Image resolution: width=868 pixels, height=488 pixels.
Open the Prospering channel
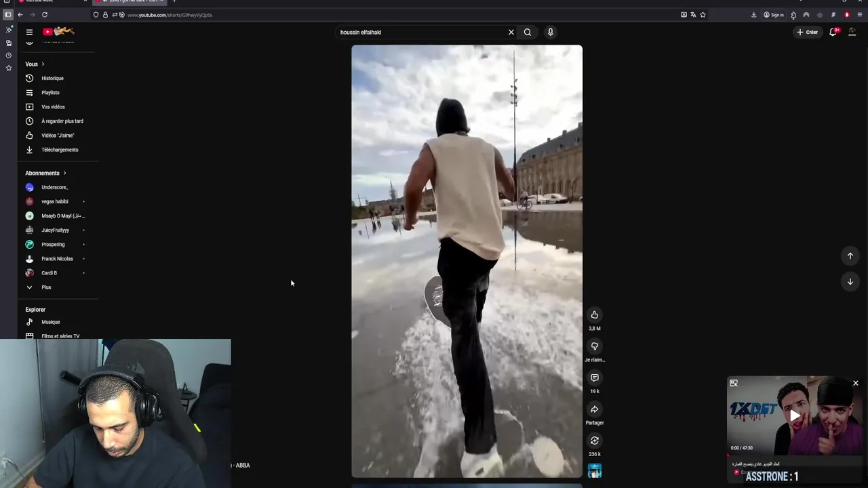54,245
